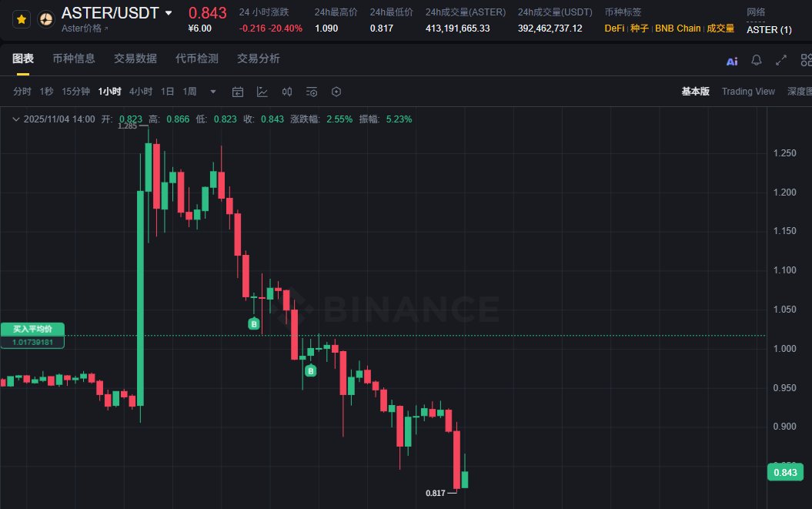Switch to the 币种信息 tab
This screenshot has height=509, width=812.
(x=74, y=59)
